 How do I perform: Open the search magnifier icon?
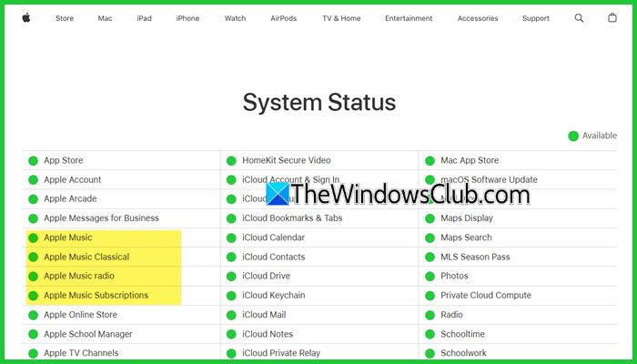(x=579, y=18)
